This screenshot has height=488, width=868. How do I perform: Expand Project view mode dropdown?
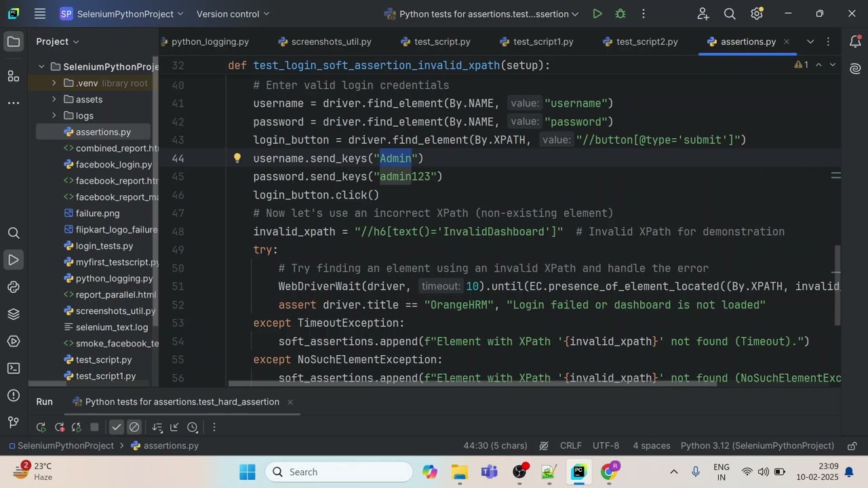pyautogui.click(x=58, y=41)
